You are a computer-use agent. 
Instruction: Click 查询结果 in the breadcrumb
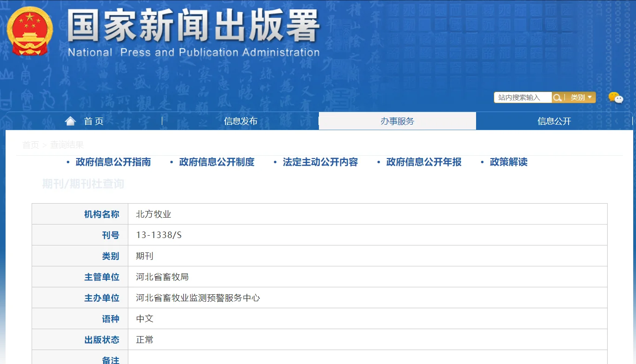pyautogui.click(x=67, y=145)
